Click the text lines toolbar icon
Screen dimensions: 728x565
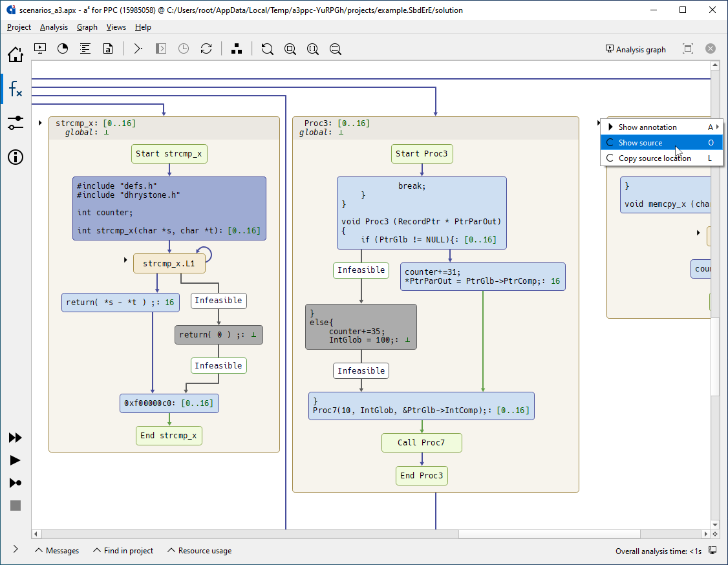[x=85, y=48]
